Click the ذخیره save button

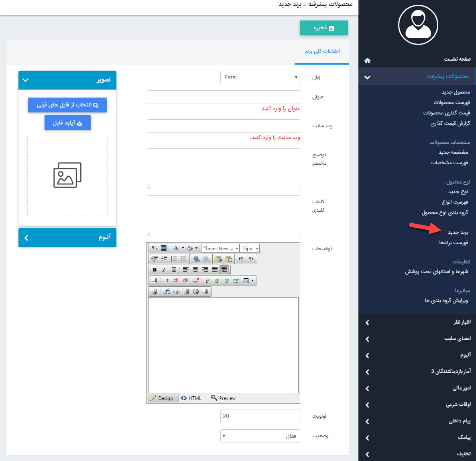pos(324,28)
